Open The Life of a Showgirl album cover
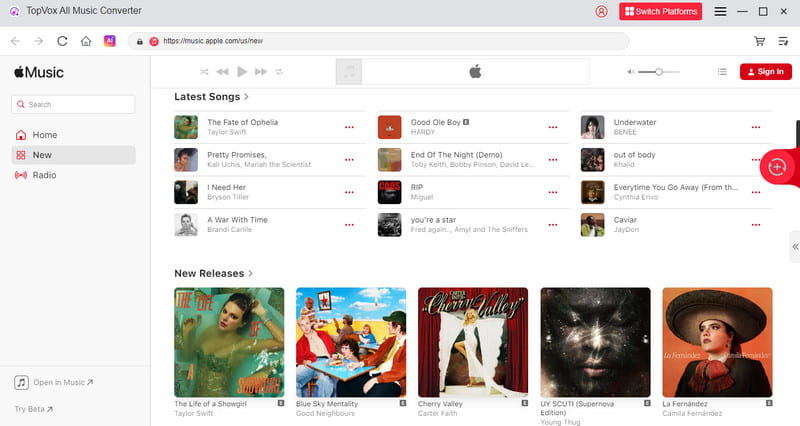 point(229,342)
